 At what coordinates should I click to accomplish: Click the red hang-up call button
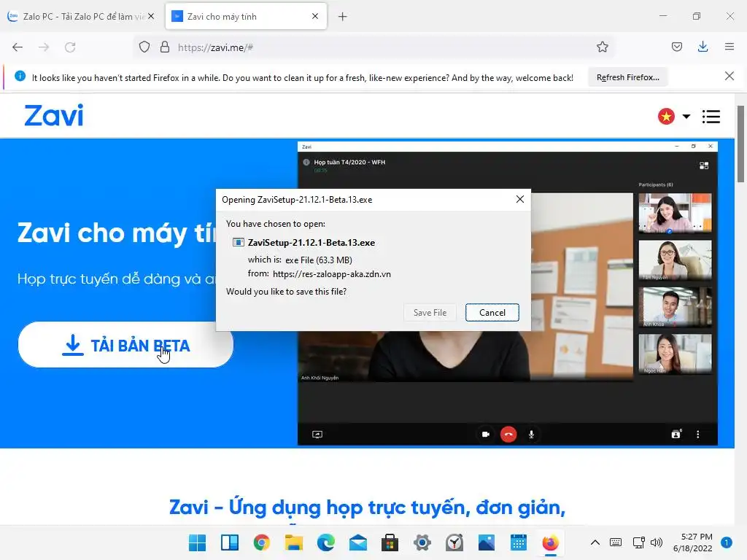click(x=508, y=435)
